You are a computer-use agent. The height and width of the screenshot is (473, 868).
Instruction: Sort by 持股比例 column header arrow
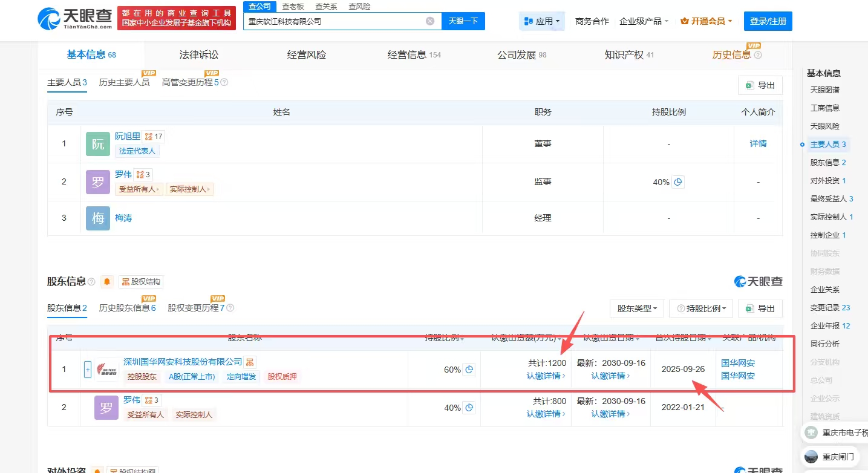coord(463,339)
